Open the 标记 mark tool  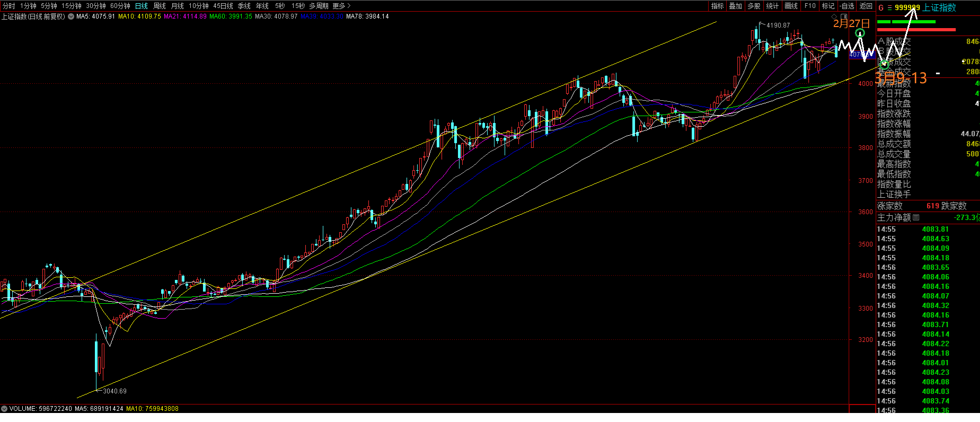pyautogui.click(x=828, y=6)
